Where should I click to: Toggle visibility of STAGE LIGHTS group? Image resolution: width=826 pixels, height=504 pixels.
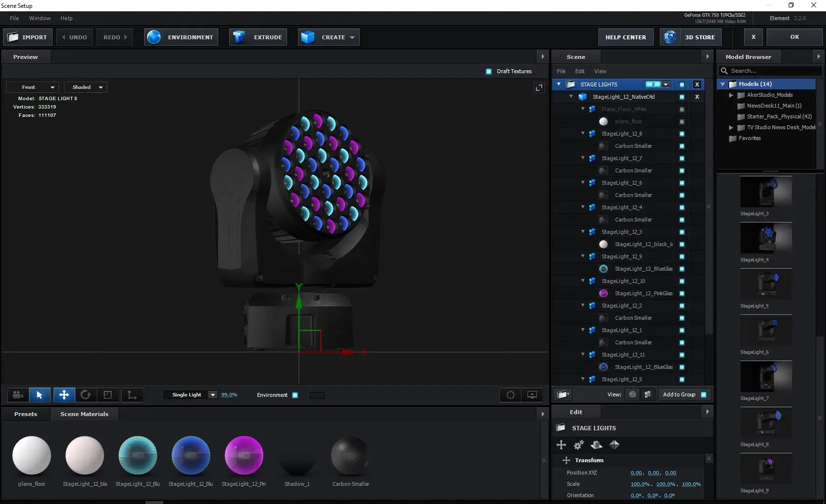[682, 84]
